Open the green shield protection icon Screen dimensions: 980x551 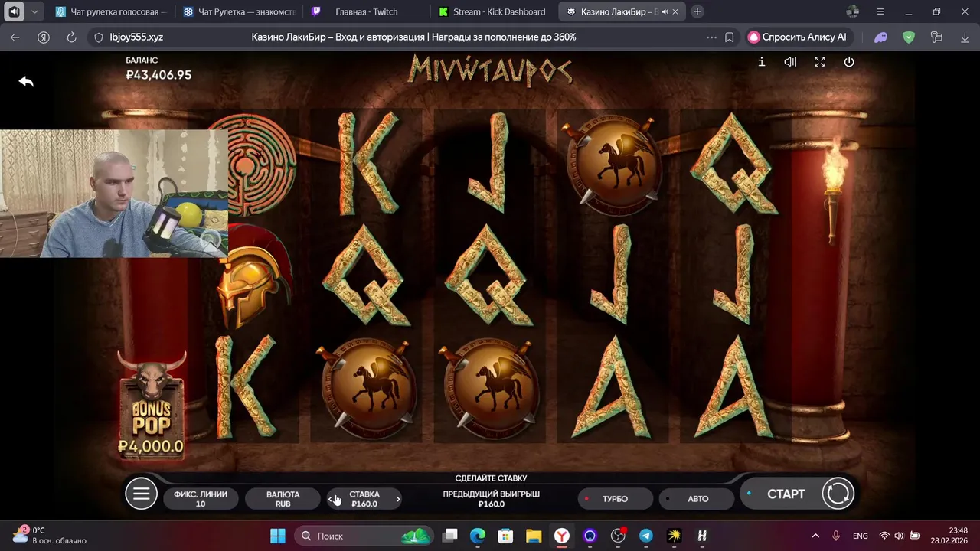pos(909,37)
